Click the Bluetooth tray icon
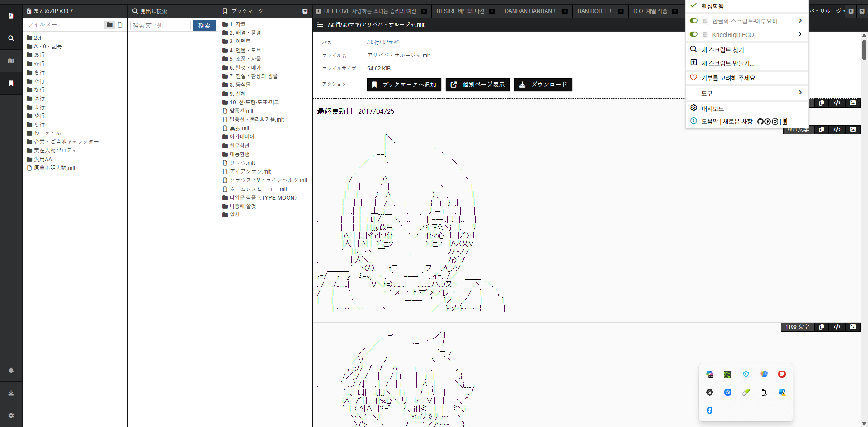 click(x=710, y=410)
